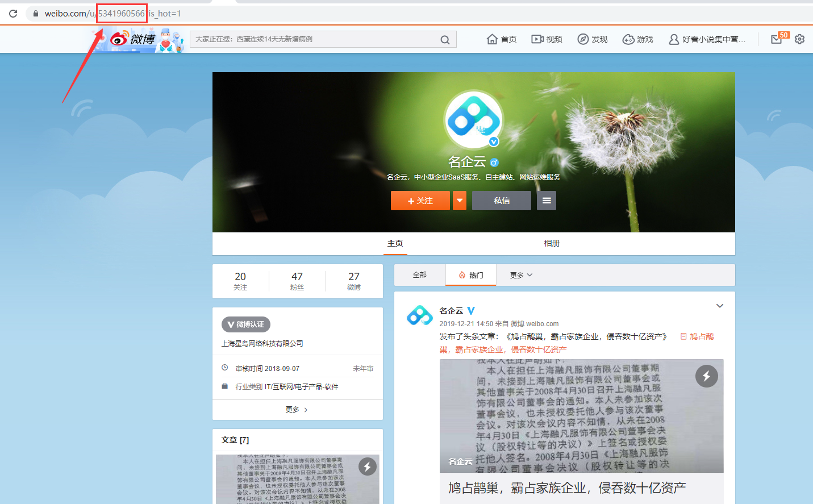Send a private message via 私信
This screenshot has width=813, height=504.
click(502, 201)
